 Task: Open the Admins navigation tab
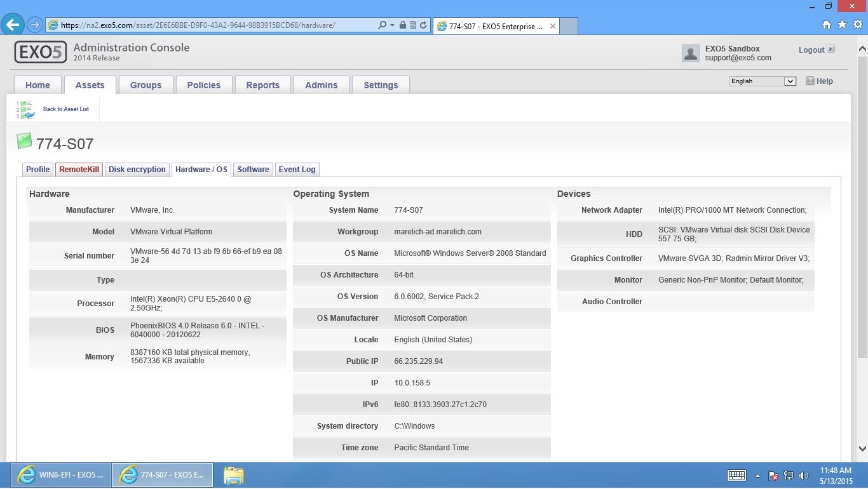(321, 85)
